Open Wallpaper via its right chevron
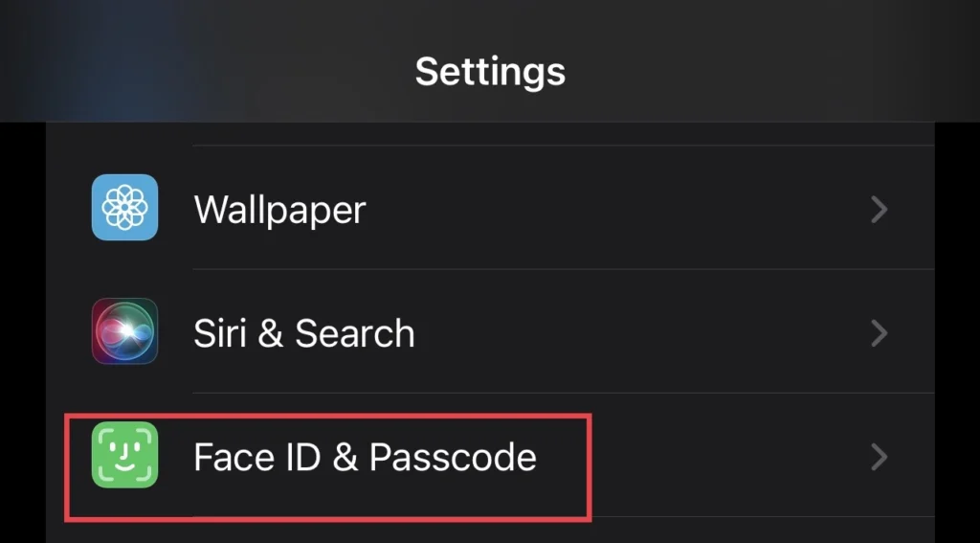The image size is (980, 543). (x=880, y=210)
